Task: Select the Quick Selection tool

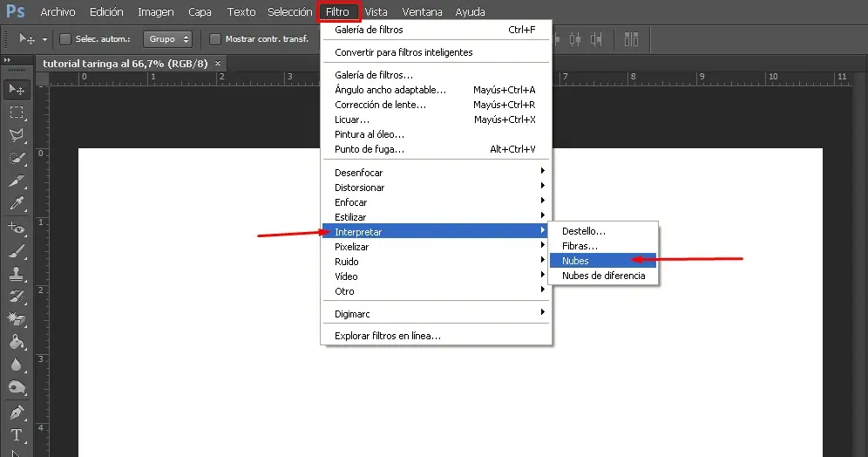Action: click(x=17, y=159)
